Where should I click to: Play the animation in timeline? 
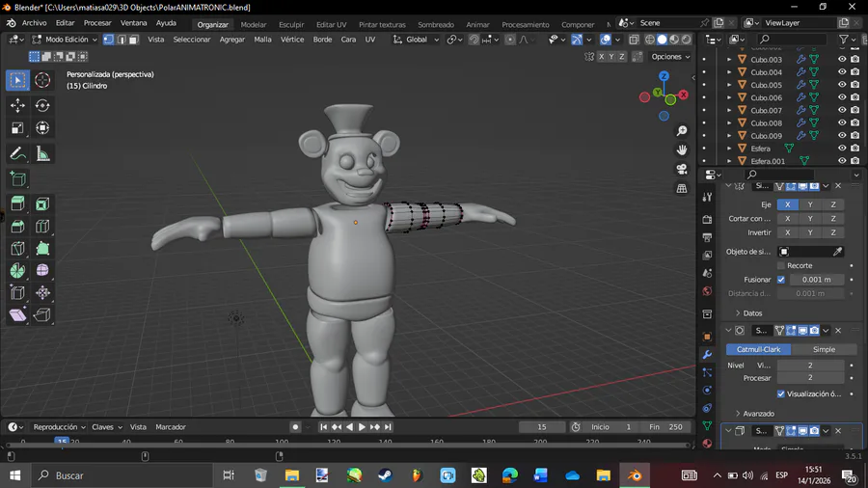point(362,427)
